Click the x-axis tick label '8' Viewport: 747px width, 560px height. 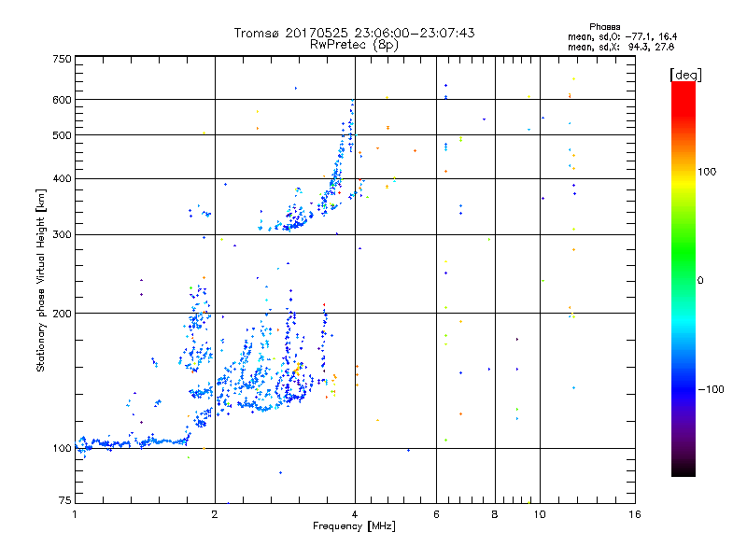495,514
